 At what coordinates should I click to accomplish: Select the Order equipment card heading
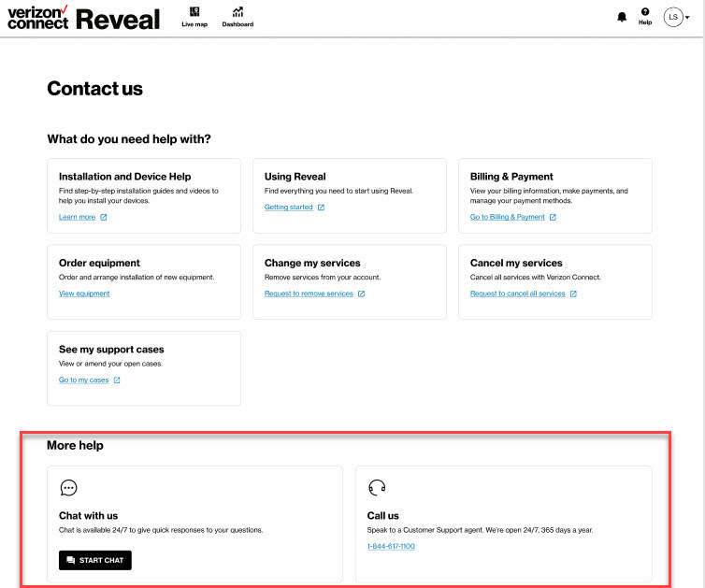[99, 263]
